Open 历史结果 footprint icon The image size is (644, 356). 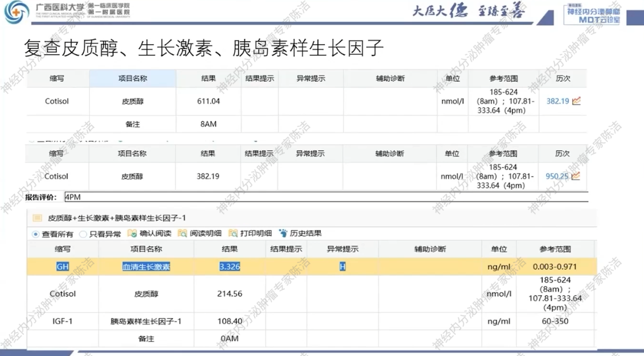[283, 234]
